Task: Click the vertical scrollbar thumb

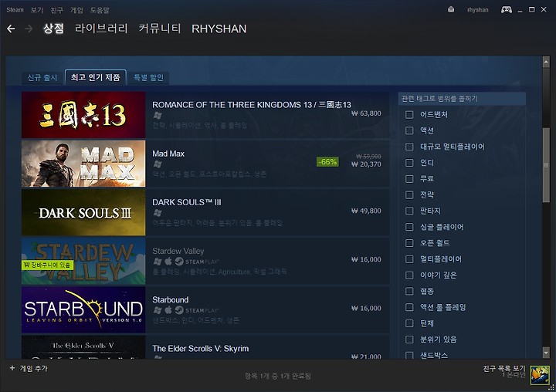Action: point(546,165)
